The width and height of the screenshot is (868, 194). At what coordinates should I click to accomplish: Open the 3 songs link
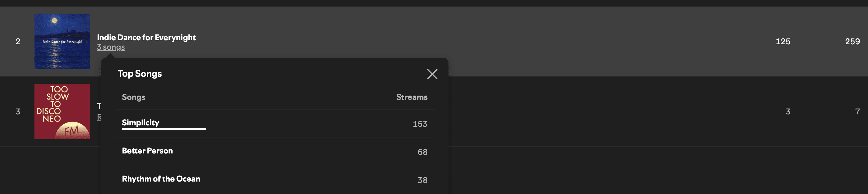click(111, 47)
